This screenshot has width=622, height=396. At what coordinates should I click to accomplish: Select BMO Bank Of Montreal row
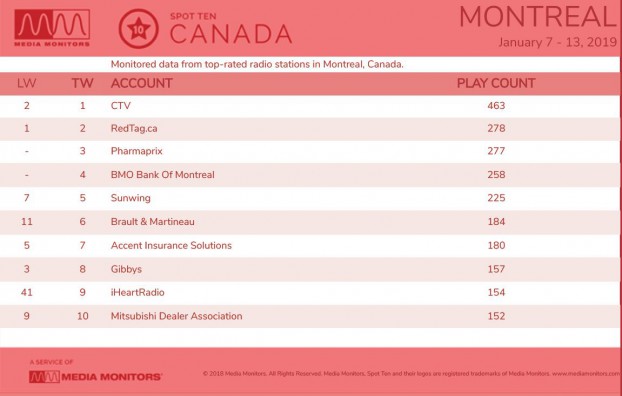click(x=310, y=175)
